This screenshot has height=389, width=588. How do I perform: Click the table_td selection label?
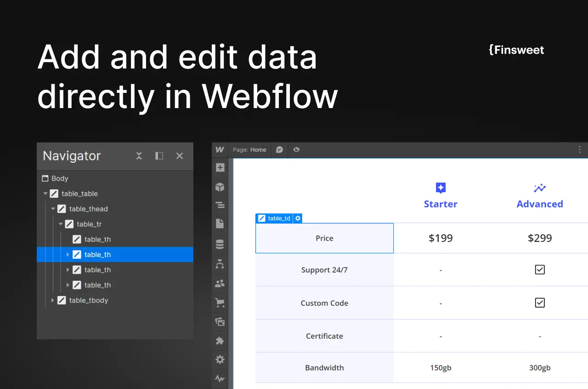274,218
